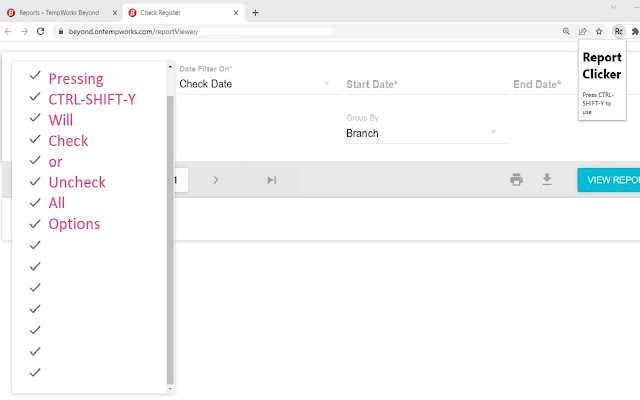The image size is (640, 400).
Task: Click the address bar URL
Action: 133,31
